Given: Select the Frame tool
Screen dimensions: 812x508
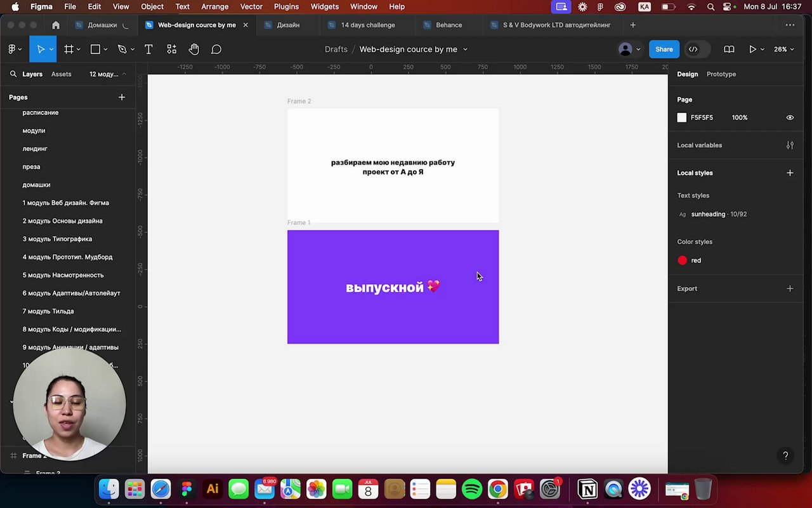Looking at the screenshot, I should click(69, 49).
